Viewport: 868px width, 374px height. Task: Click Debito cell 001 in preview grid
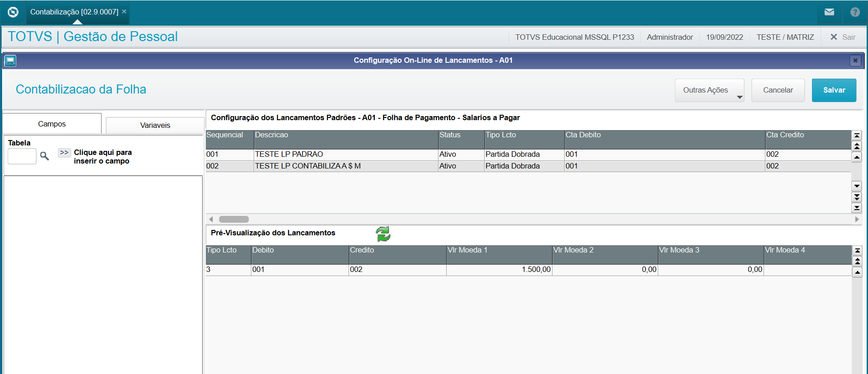point(300,270)
